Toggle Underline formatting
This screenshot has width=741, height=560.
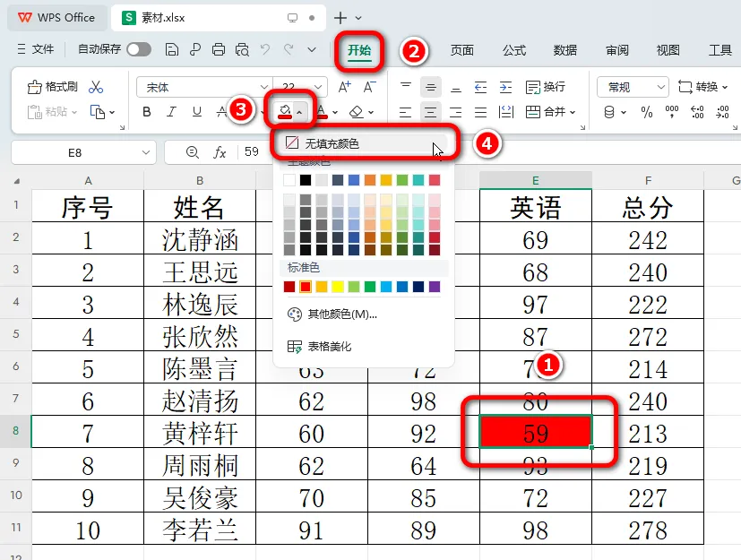pos(197,112)
